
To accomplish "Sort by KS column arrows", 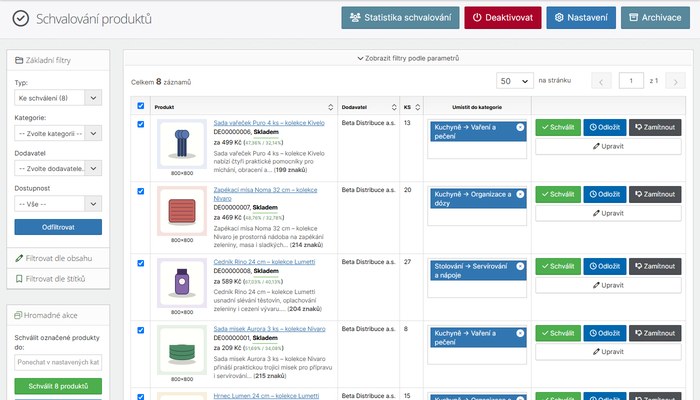I will coord(417,107).
